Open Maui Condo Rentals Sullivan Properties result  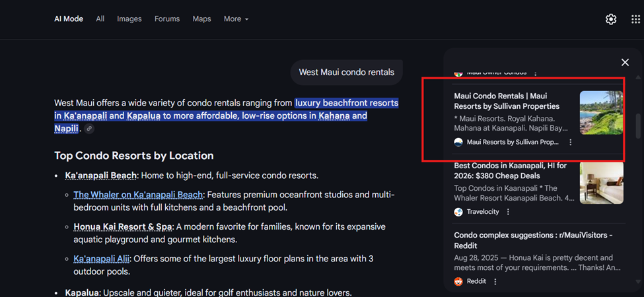506,101
